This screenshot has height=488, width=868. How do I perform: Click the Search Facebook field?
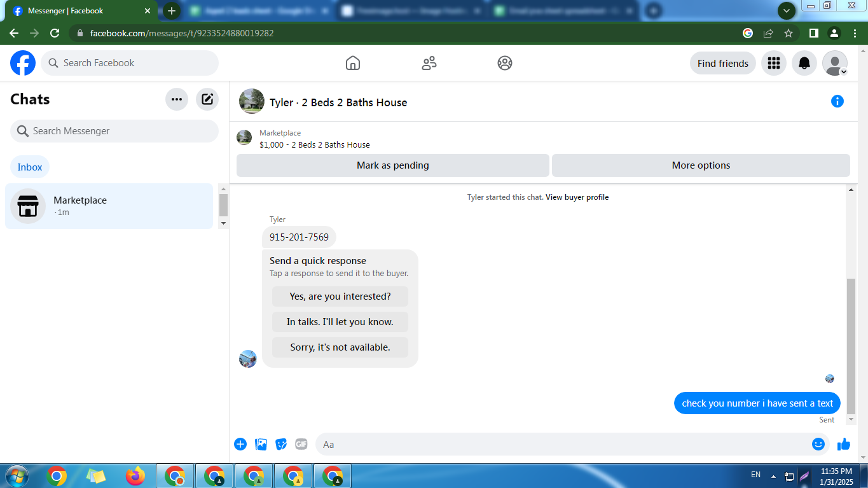point(130,63)
